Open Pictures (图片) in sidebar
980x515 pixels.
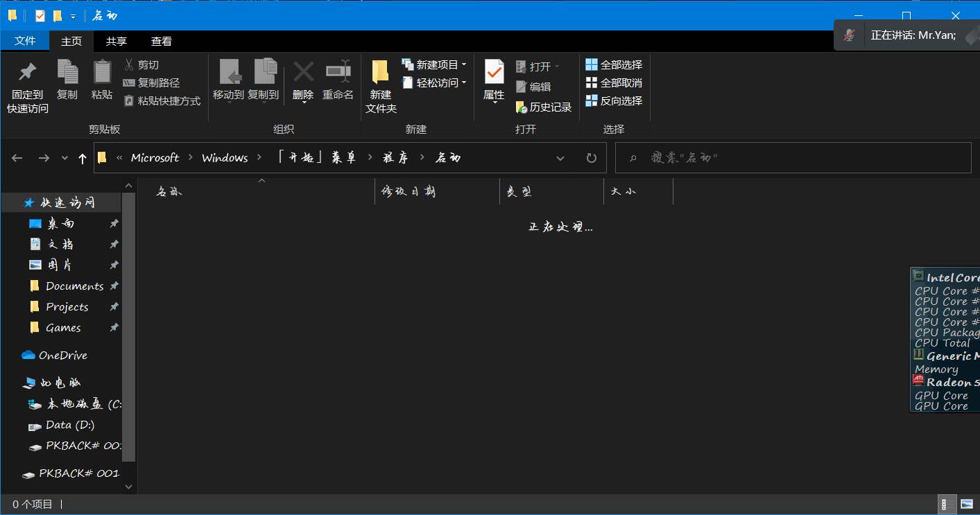61,265
